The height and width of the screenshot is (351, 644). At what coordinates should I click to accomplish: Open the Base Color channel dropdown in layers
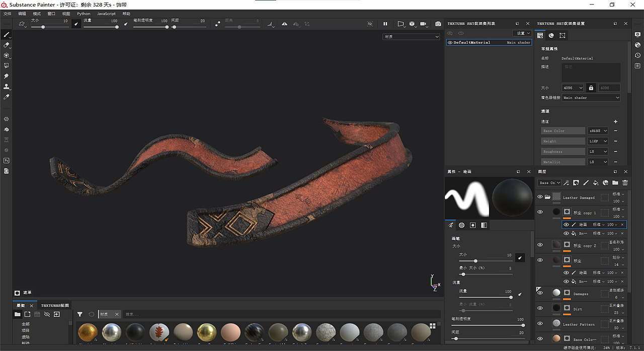pyautogui.click(x=549, y=183)
